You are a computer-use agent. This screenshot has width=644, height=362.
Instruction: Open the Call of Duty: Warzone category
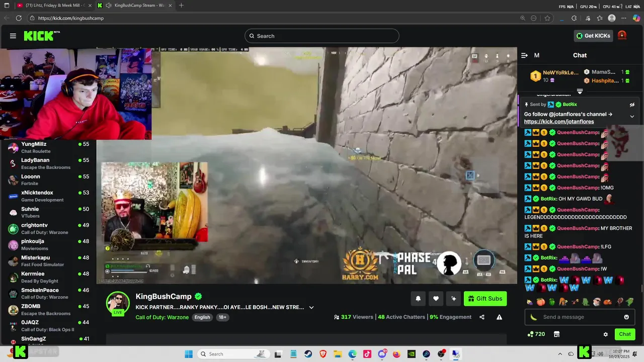coord(162,317)
